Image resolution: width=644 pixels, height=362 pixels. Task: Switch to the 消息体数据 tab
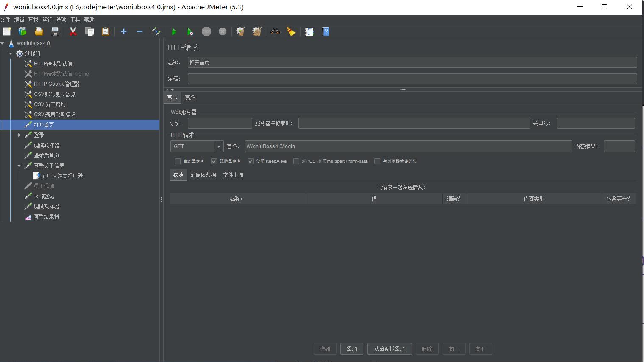click(x=203, y=175)
